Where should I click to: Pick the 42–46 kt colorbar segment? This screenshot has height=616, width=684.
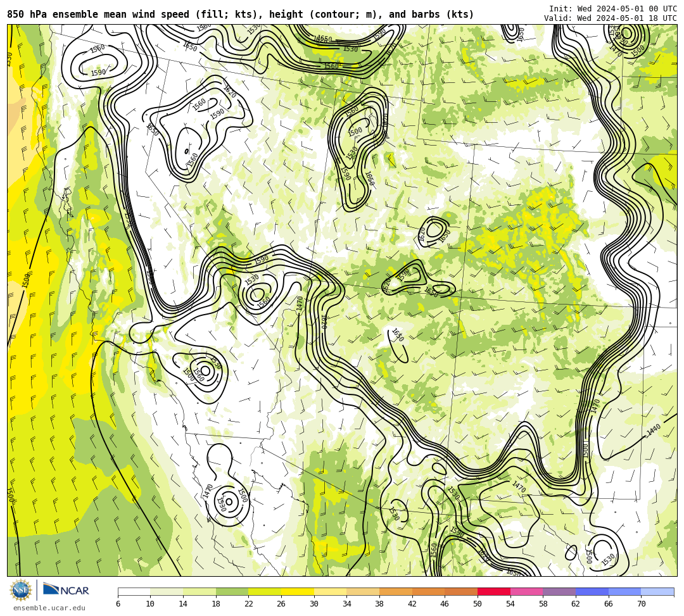pyautogui.click(x=428, y=591)
